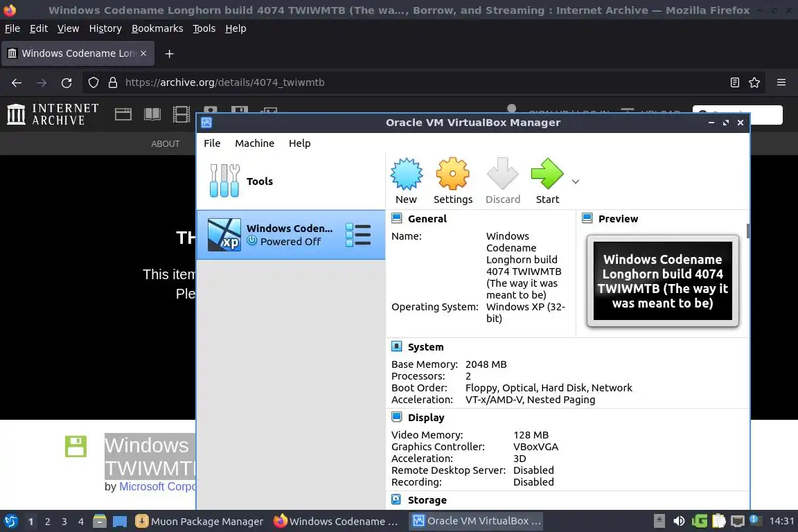
Task: Click the clipboard tray icon
Action: [718, 522]
